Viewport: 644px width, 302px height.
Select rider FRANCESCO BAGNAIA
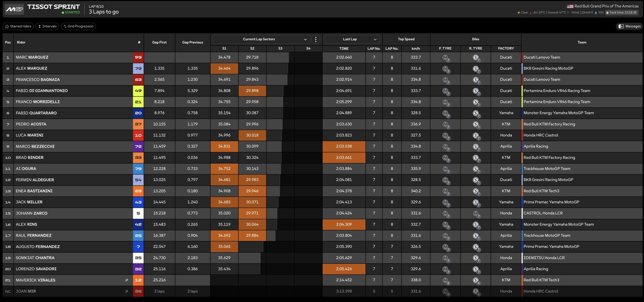tap(38, 79)
